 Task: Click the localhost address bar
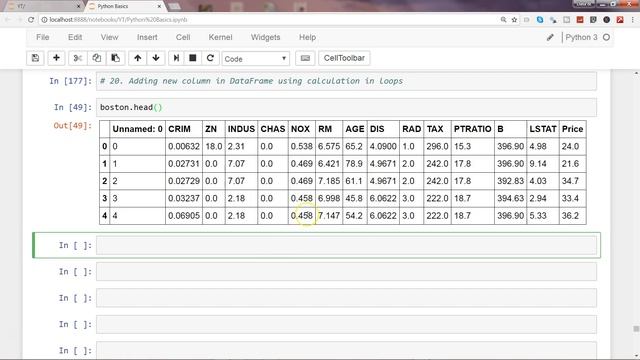(x=269, y=20)
